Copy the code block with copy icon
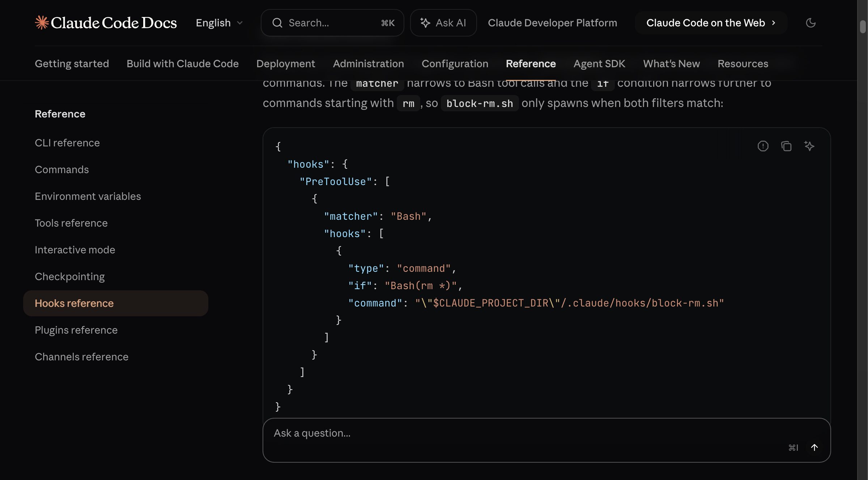The width and height of the screenshot is (868, 480). coord(786,146)
